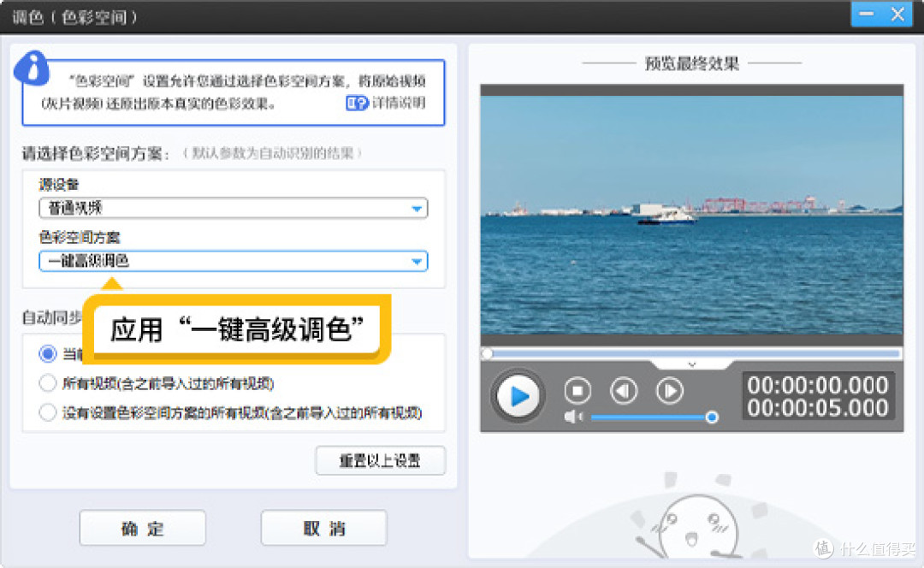The height and width of the screenshot is (568, 924).
Task: Stop the preview playback
Action: point(577,391)
